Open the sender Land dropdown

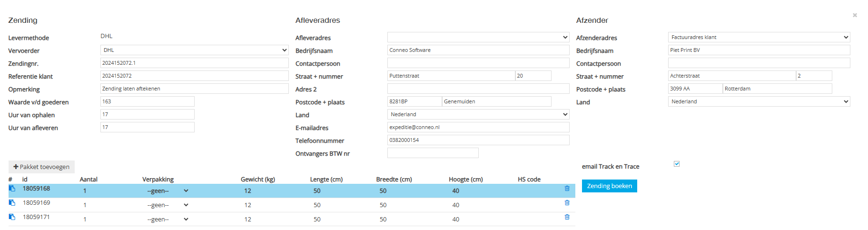pyautogui.click(x=759, y=101)
